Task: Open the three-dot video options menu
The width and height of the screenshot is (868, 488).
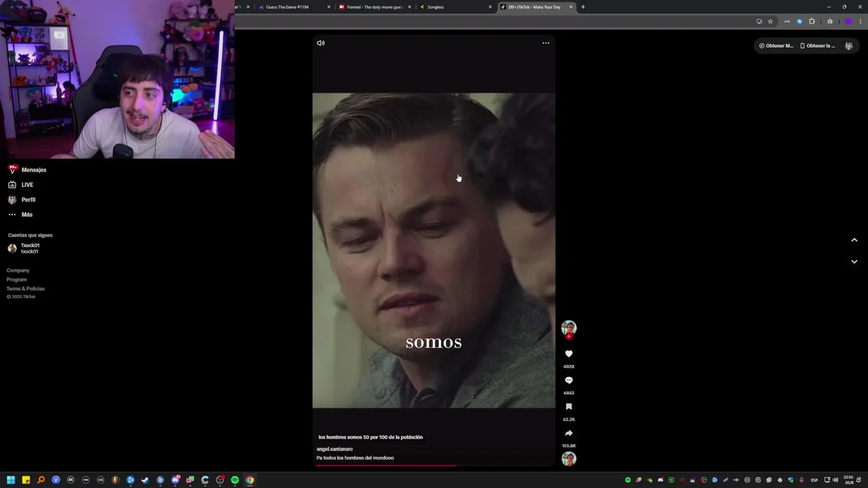Action: click(x=546, y=43)
